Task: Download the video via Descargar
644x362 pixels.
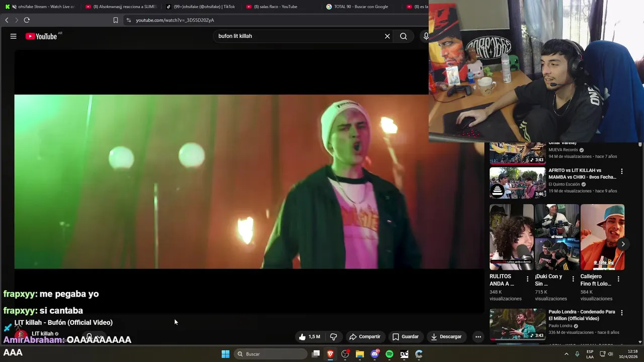Action: point(446,337)
